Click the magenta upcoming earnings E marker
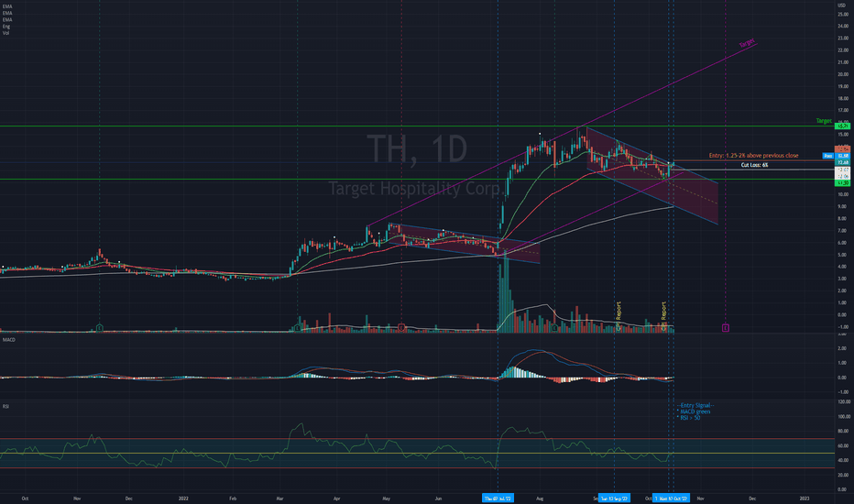The image size is (854, 504). (x=726, y=327)
